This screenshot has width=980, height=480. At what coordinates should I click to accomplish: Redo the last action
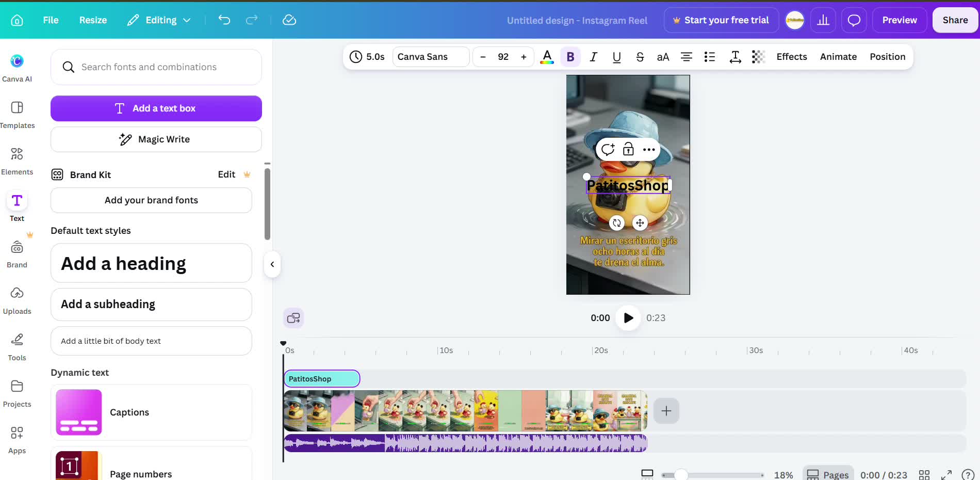[x=252, y=20]
